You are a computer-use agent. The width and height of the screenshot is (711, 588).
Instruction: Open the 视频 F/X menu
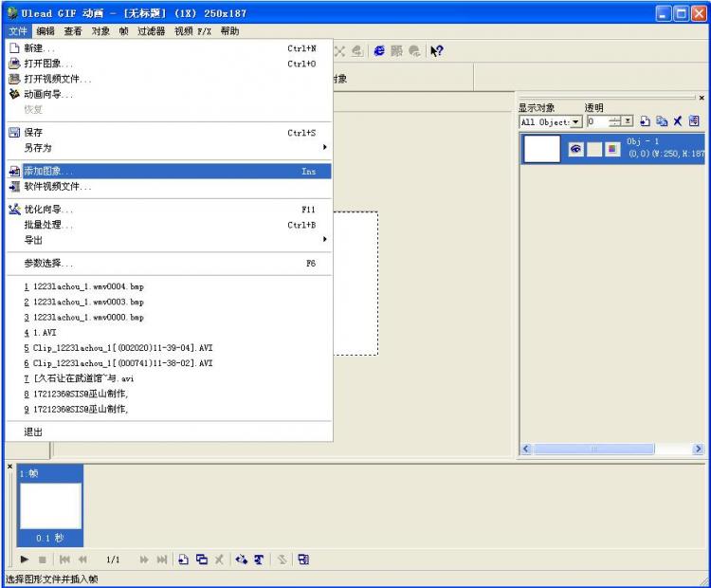[x=192, y=31]
